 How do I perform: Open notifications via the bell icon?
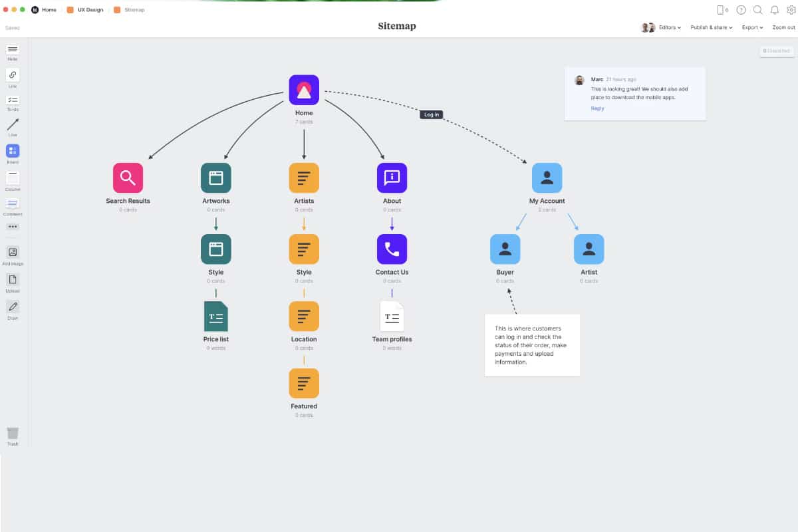[773, 10]
